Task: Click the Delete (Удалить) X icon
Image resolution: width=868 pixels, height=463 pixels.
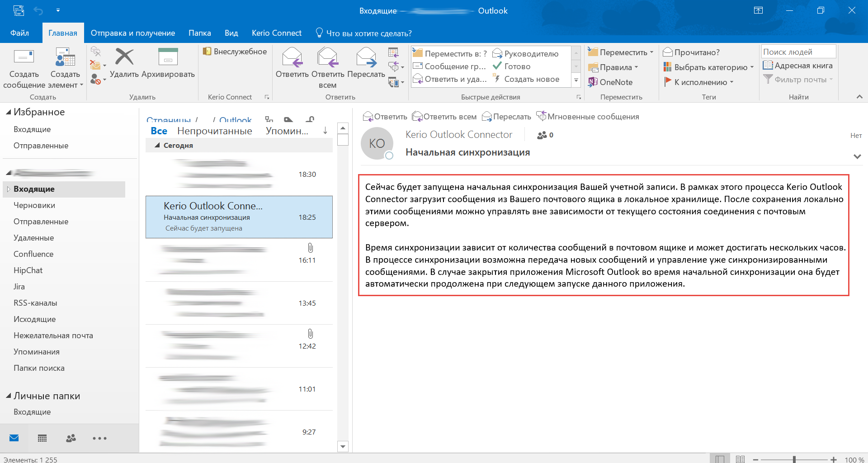Action: pyautogui.click(x=124, y=57)
